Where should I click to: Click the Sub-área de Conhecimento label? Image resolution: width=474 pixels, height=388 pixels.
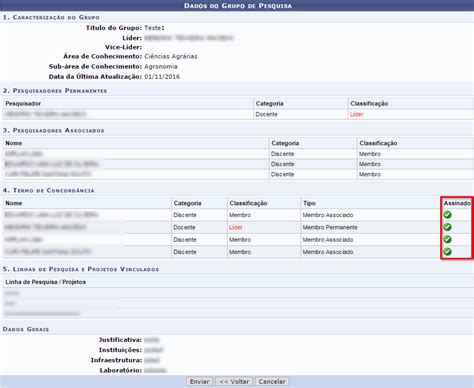pyautogui.click(x=95, y=66)
